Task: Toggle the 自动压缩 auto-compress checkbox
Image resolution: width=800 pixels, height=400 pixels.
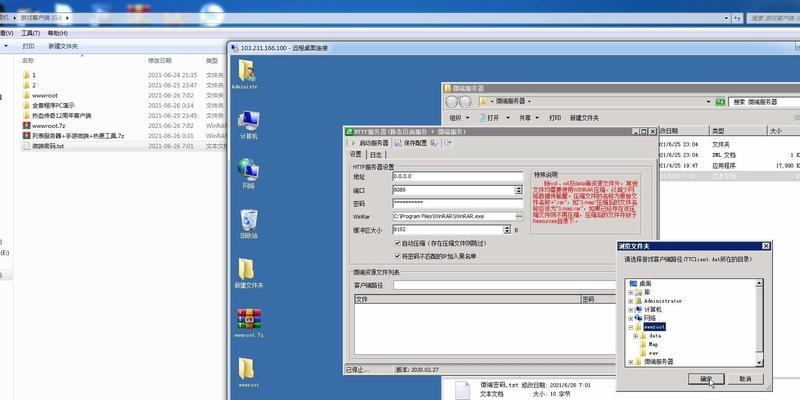Action: pos(397,243)
